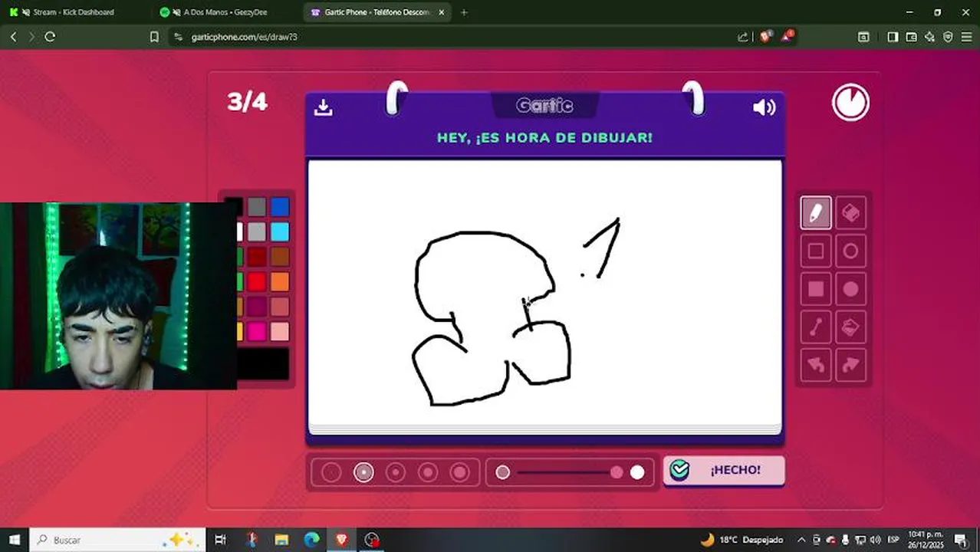Pick the gray color swatch
Screen dimensions: 980x552
click(x=257, y=207)
